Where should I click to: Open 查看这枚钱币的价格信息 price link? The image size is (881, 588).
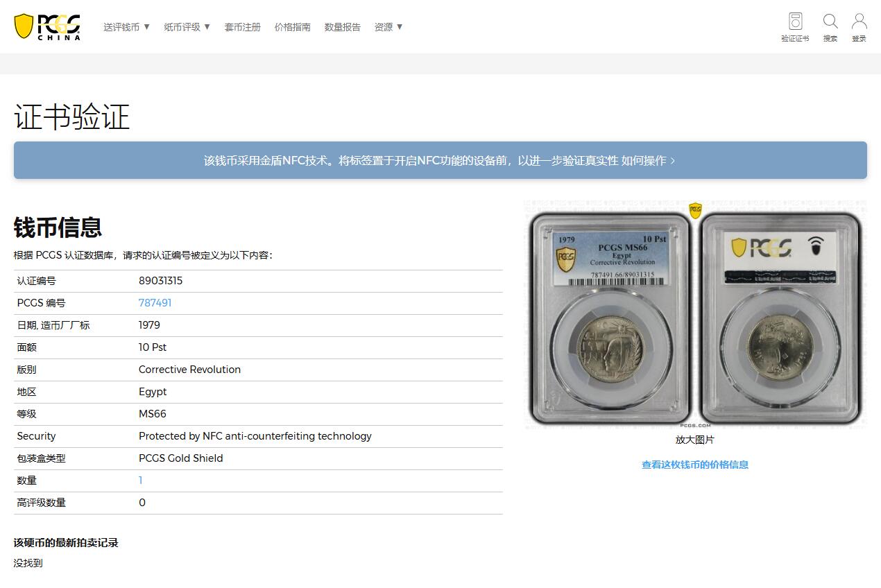(x=695, y=465)
